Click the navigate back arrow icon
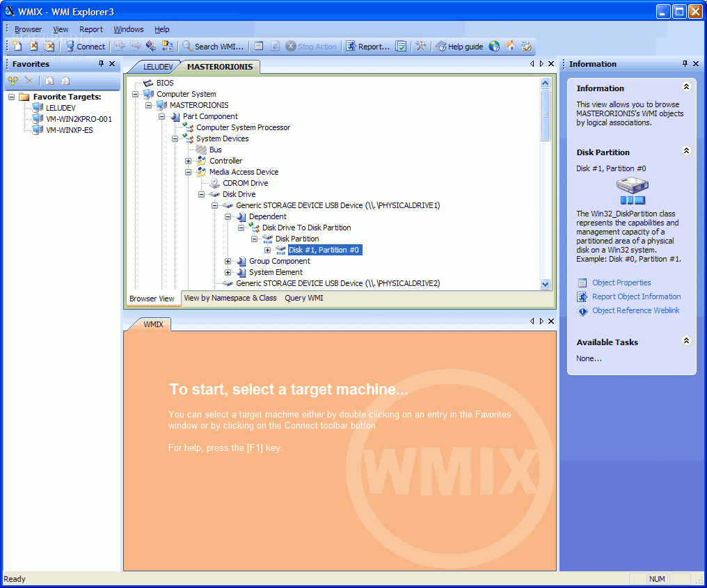 [x=120, y=46]
